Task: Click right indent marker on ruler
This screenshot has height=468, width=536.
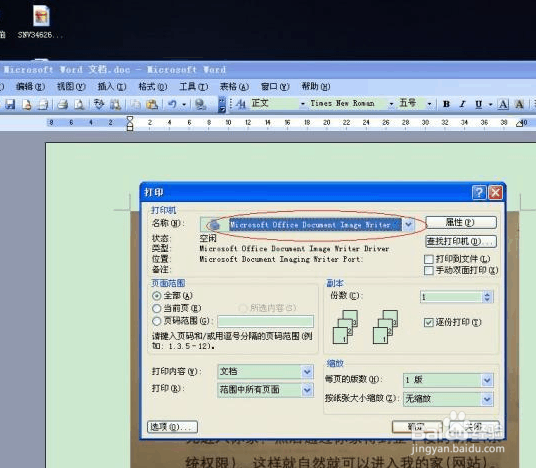Action: point(520,123)
